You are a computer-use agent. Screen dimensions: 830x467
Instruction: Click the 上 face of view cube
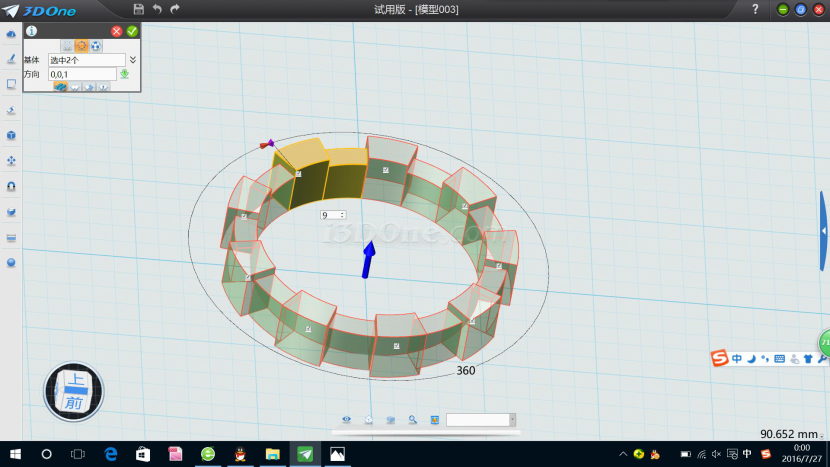(x=76, y=379)
